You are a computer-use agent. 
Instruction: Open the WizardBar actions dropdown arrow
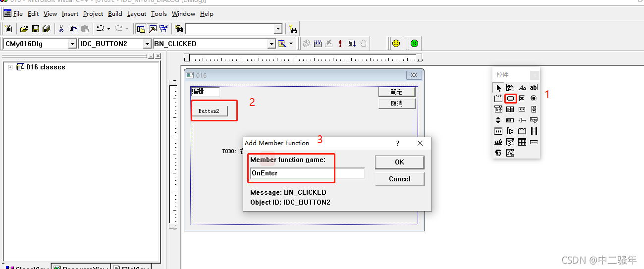point(291,44)
